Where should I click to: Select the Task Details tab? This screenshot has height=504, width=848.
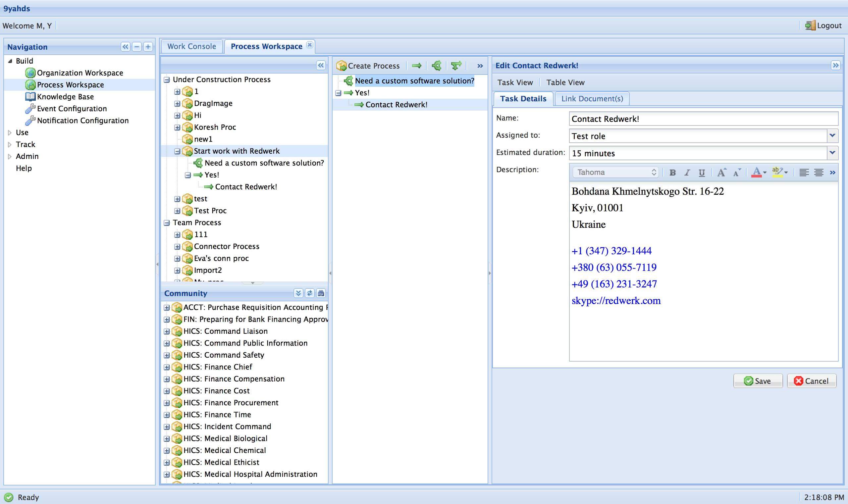pos(523,98)
